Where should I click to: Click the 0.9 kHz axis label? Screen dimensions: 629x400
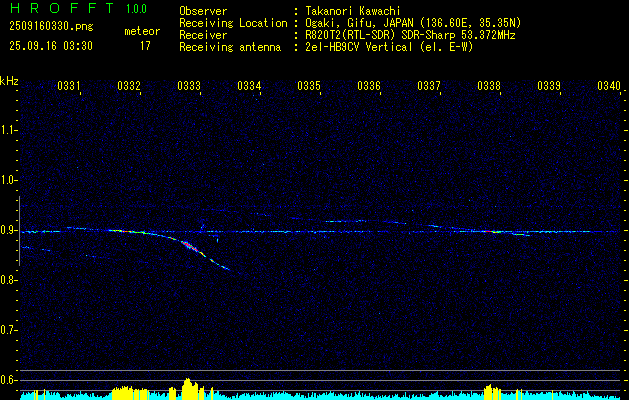pyautogui.click(x=8, y=230)
